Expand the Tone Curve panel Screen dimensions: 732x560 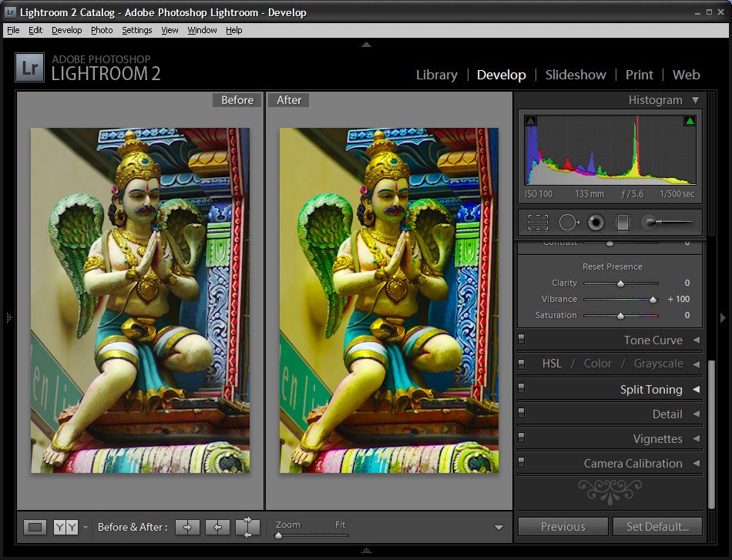[x=696, y=340]
